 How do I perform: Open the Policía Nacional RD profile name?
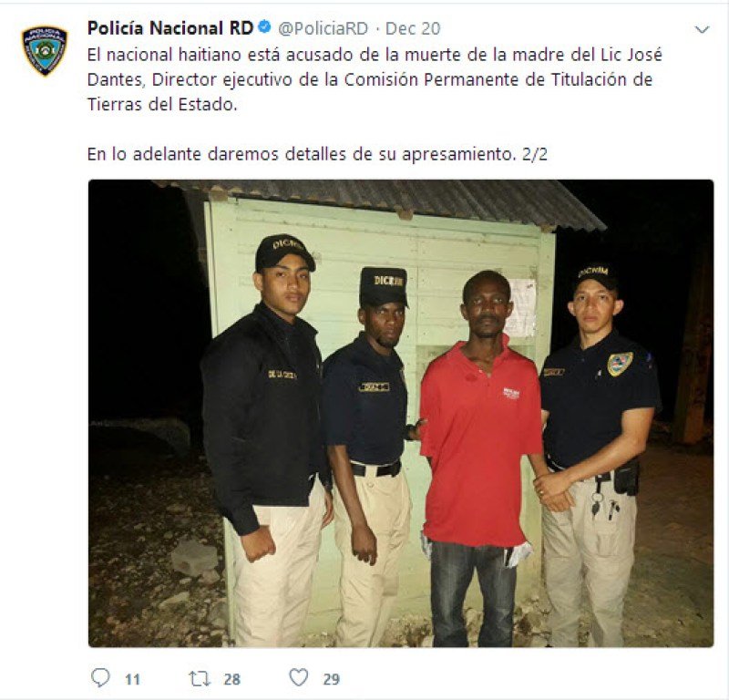[170, 28]
